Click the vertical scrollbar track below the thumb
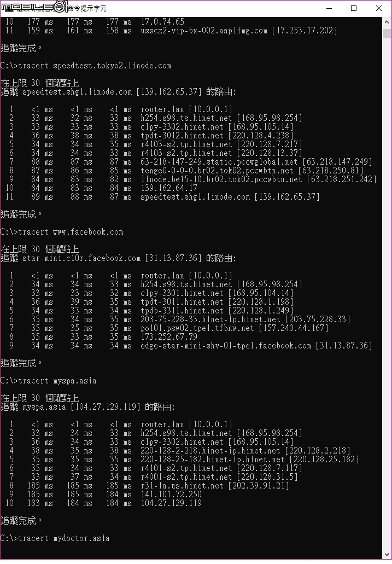The height and width of the screenshot is (564, 392). (x=387, y=288)
